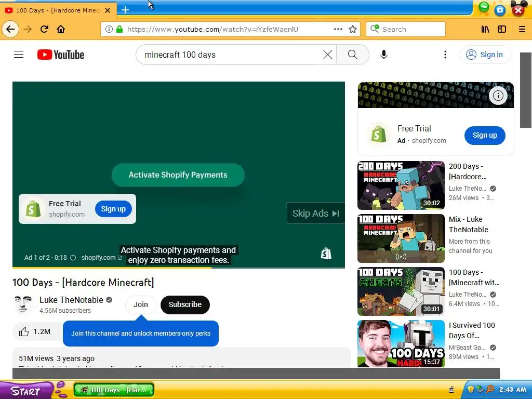Open a new tab with plus button
The image size is (532, 399).
pos(125,10)
